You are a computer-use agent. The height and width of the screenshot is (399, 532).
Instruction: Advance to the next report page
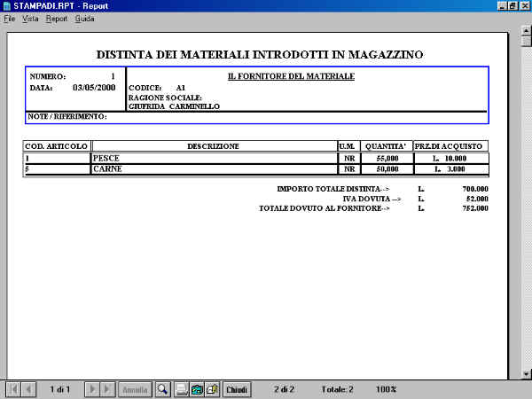tap(93, 389)
